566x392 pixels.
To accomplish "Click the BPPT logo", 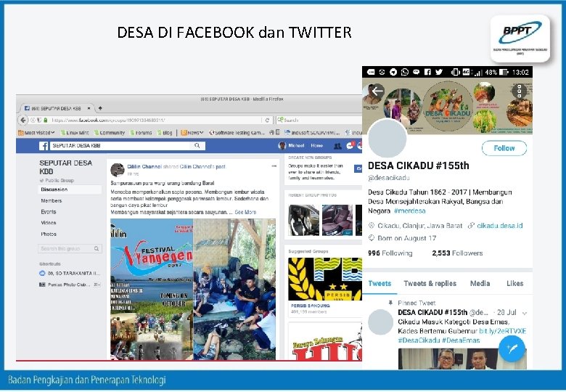I will point(520,38).
